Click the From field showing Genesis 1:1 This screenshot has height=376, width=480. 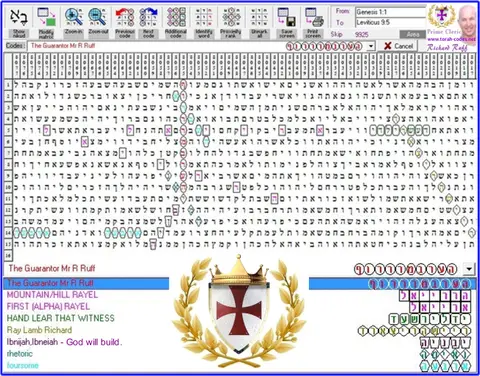(x=390, y=12)
